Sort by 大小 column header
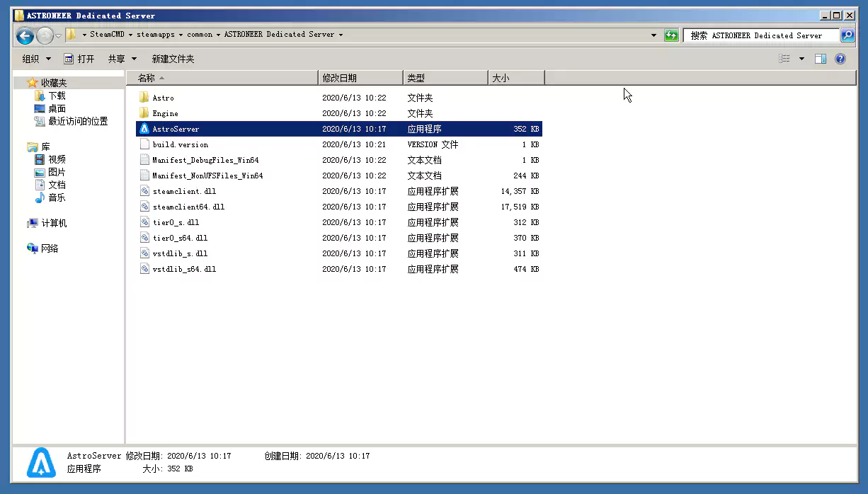Viewport: 868px width, 494px height. coord(516,78)
